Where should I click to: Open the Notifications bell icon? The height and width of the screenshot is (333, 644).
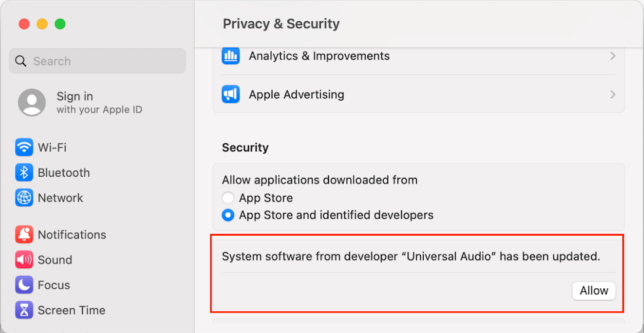pyautogui.click(x=24, y=235)
